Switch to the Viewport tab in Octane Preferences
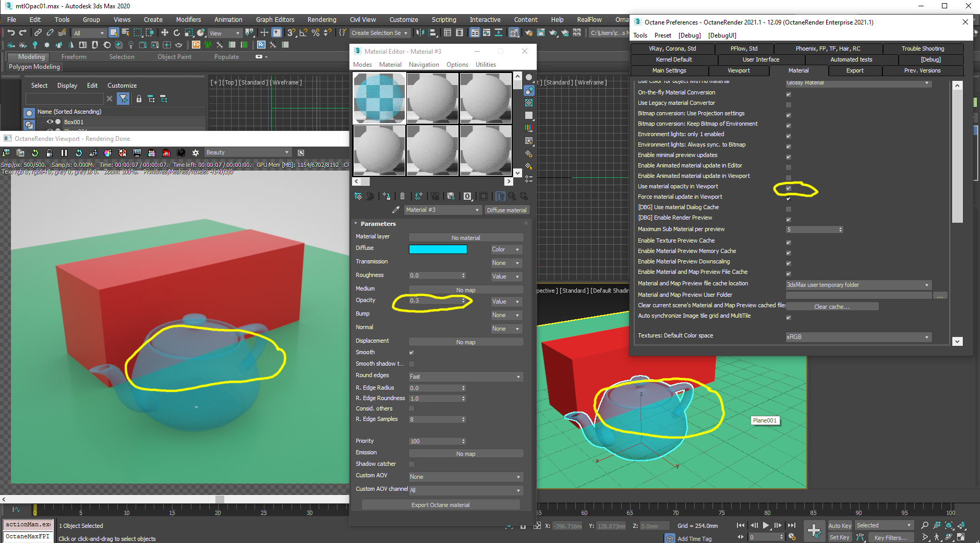Screen dimensions: 980x543 point(739,70)
